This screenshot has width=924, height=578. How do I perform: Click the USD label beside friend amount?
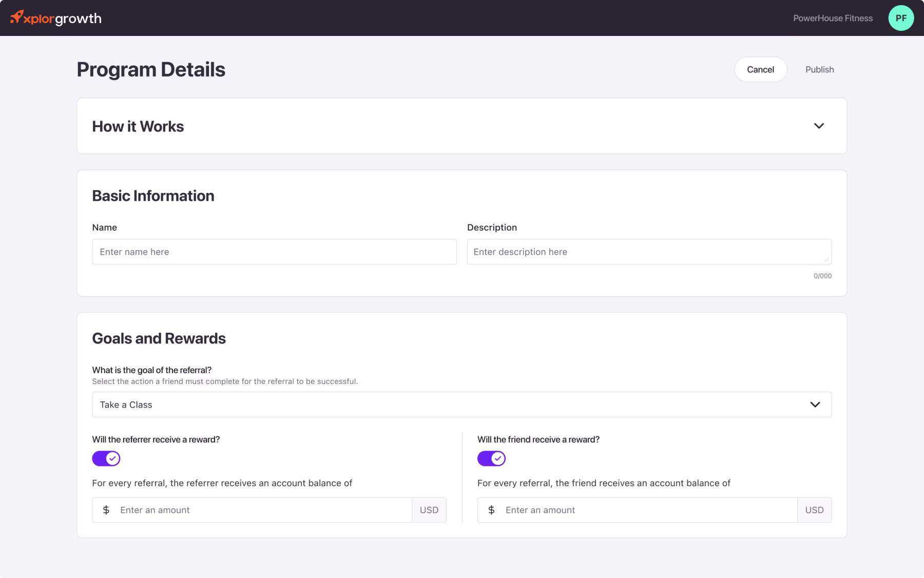(814, 510)
